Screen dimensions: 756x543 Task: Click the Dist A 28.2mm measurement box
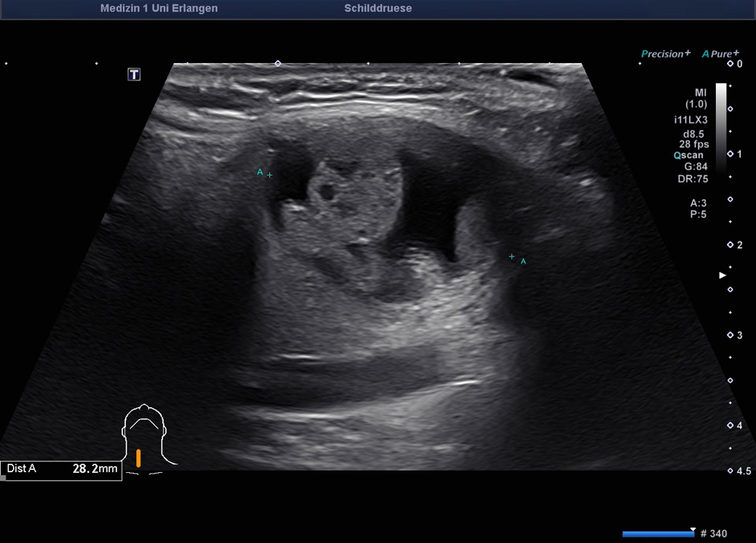[x=61, y=469]
